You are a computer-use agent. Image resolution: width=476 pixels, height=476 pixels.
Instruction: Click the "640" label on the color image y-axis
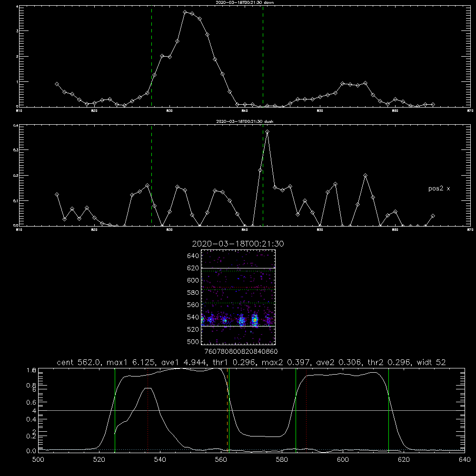(193, 256)
